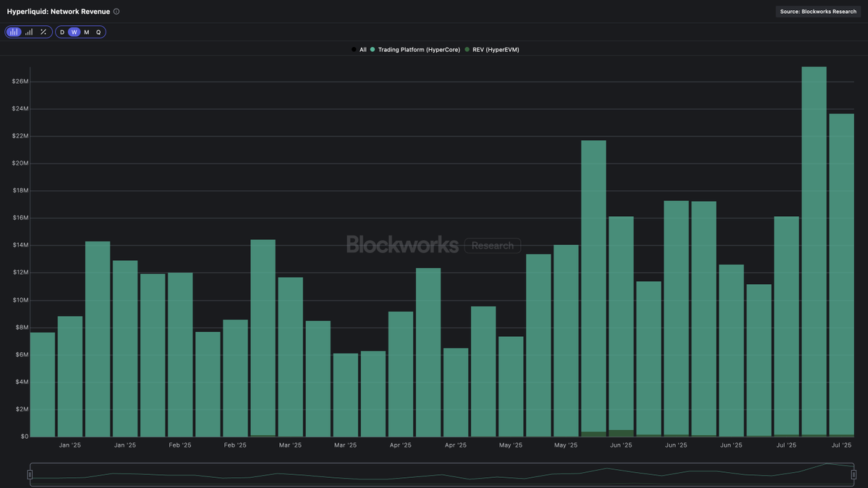Image resolution: width=868 pixels, height=488 pixels.
Task: Click the Hyperliquid: Network Revenue title
Action: [x=58, y=12]
